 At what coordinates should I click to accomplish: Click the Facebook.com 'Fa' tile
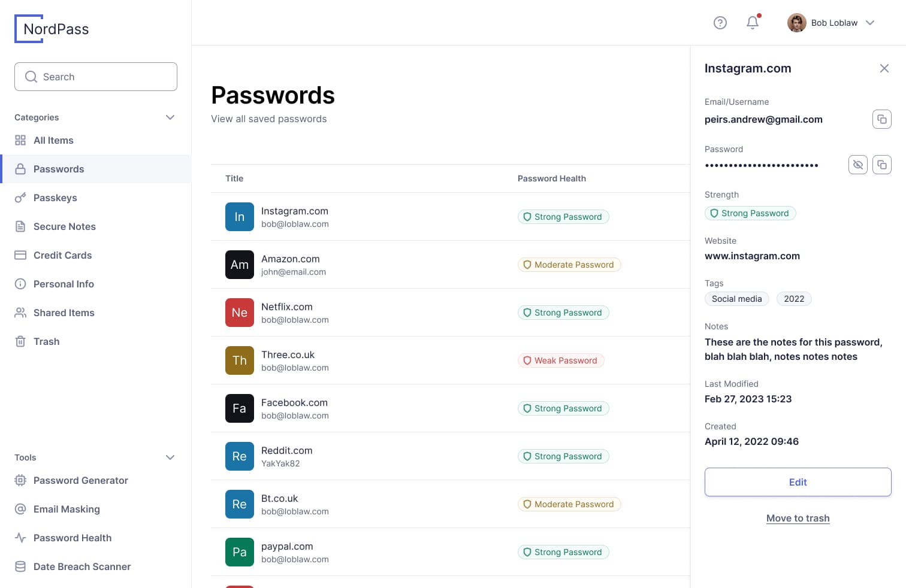click(x=240, y=408)
